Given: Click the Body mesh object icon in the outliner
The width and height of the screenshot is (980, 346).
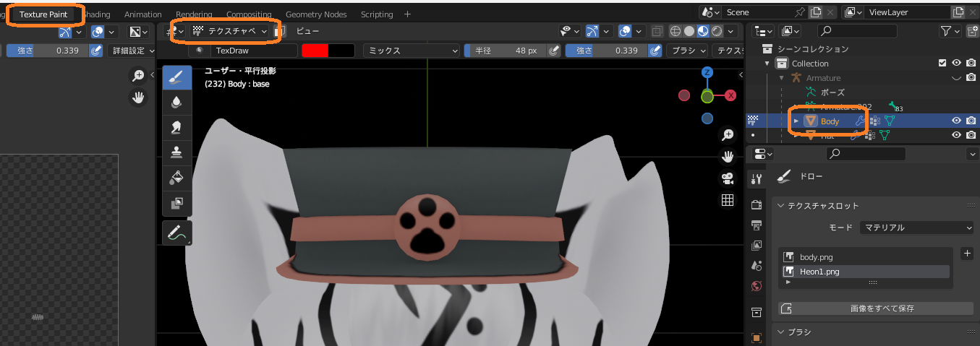Looking at the screenshot, I should (x=811, y=121).
